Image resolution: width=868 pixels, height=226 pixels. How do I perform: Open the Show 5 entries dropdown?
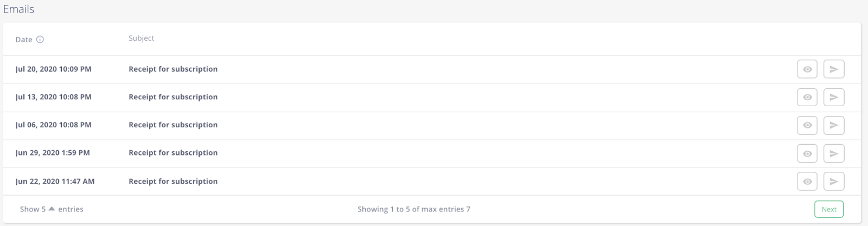coord(52,209)
